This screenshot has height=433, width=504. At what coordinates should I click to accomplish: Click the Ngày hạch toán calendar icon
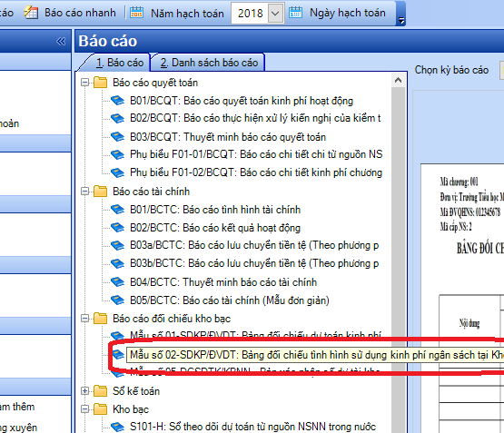(x=295, y=13)
